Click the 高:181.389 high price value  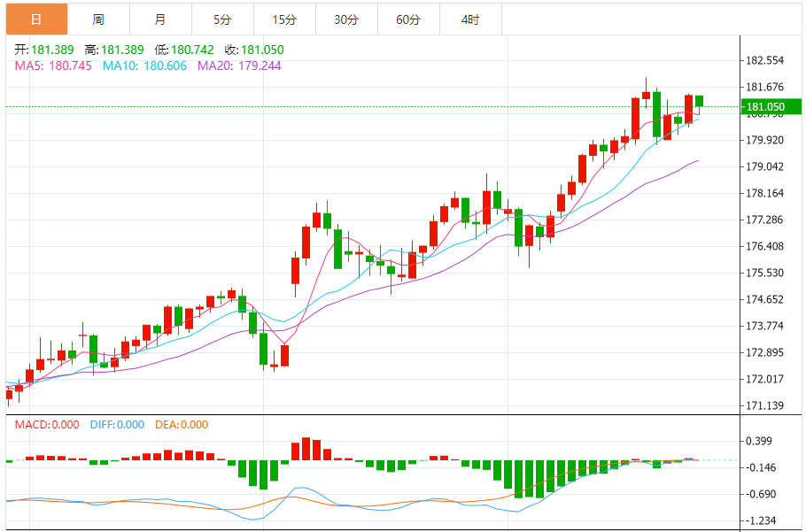114,50
